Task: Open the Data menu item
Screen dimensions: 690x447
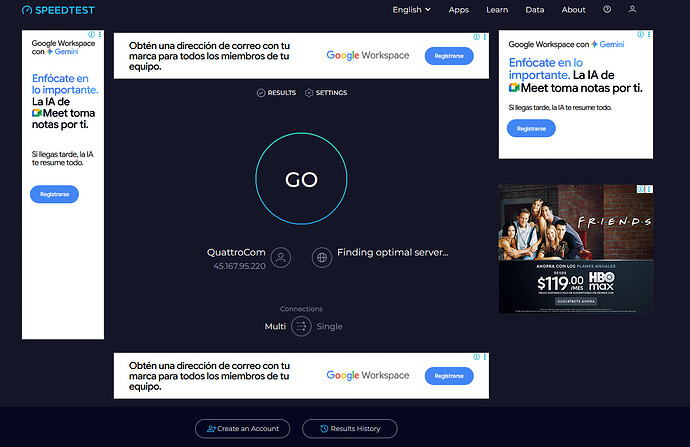Action: pos(535,10)
